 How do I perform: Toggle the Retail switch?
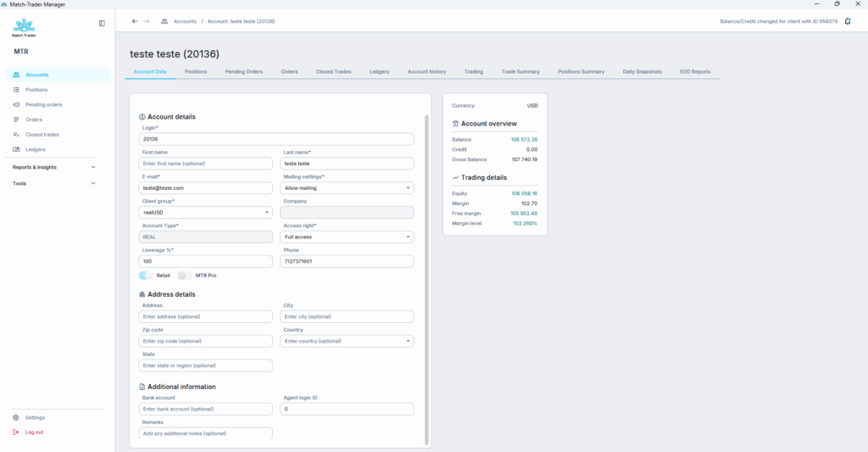146,276
